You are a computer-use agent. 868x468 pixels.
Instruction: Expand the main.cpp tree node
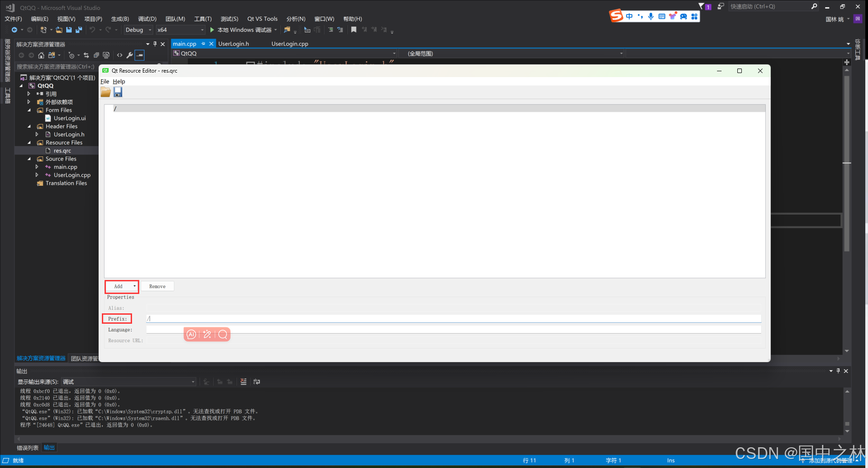coord(37,167)
